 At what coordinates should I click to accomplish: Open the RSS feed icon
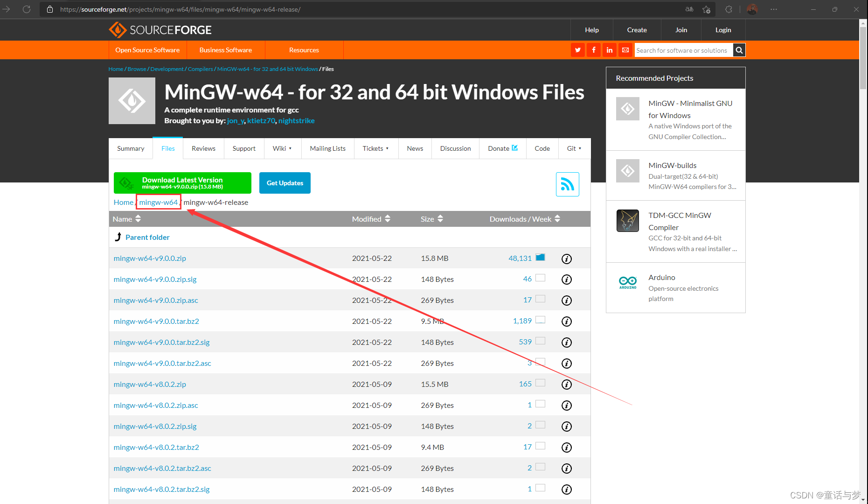click(568, 184)
